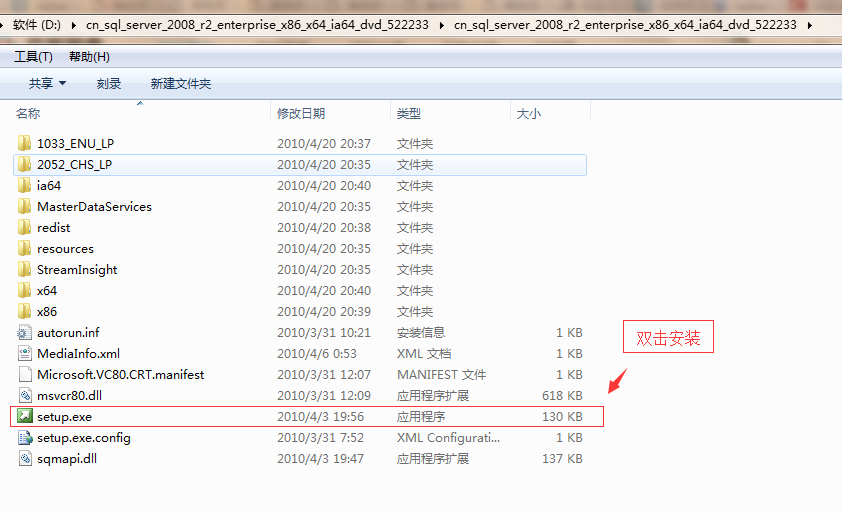
Task: Click the x64 folder icon
Action: tap(24, 290)
